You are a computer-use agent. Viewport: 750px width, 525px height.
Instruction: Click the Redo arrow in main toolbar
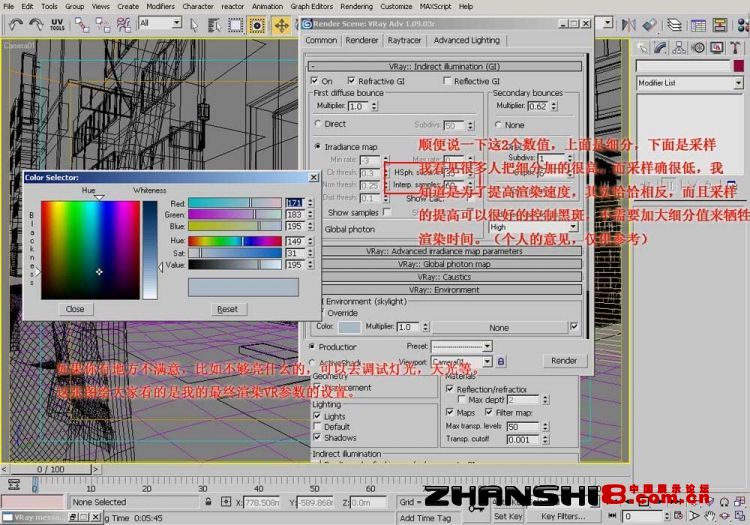[x=35, y=24]
